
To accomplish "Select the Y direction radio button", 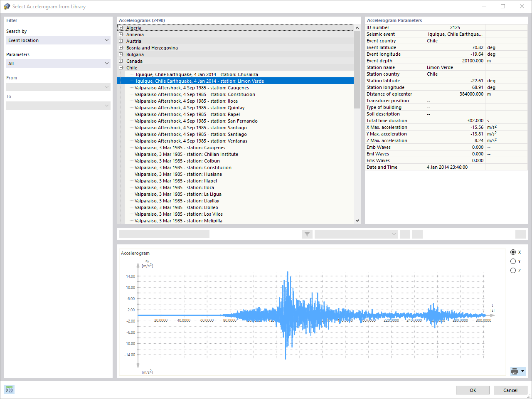I will click(x=513, y=261).
